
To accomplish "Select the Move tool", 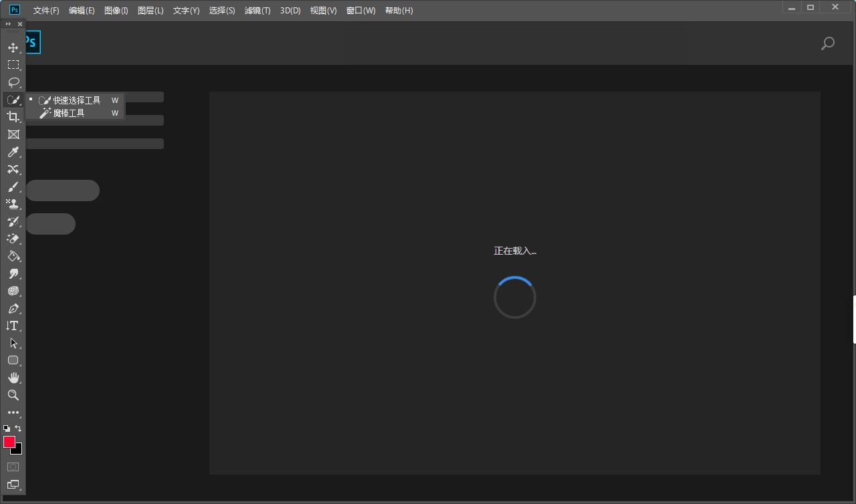I will coord(13,47).
